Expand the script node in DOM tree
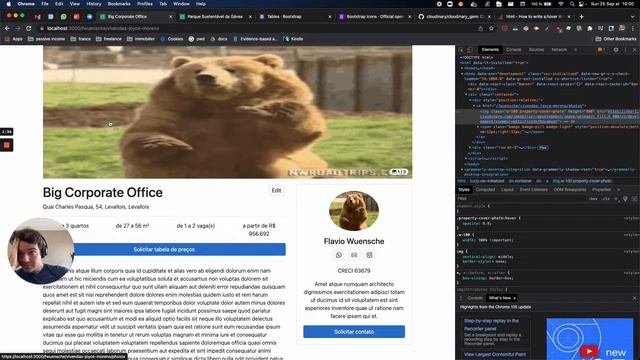 (467, 158)
